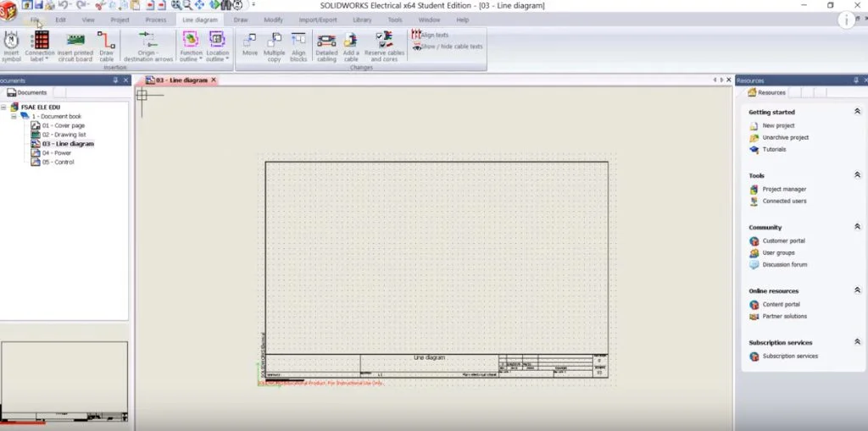The height and width of the screenshot is (431, 868).
Task: Select the Resources panel tab
Action: [x=766, y=92]
